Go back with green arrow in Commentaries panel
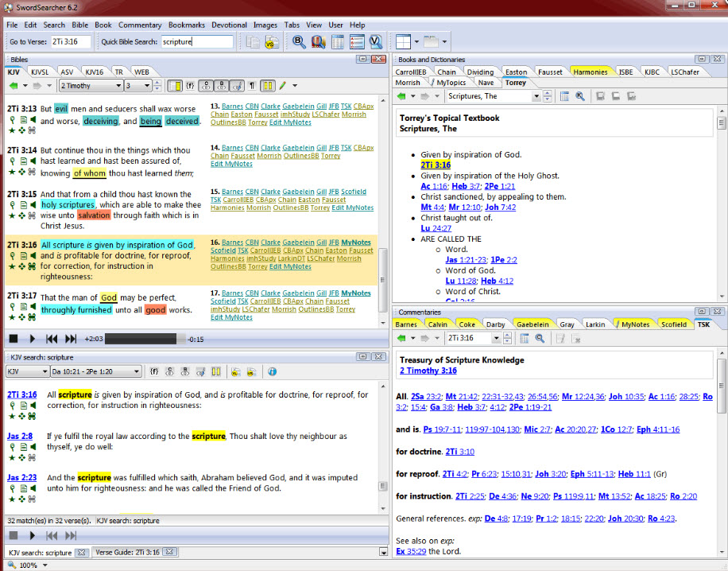The image size is (728, 571). tap(401, 338)
